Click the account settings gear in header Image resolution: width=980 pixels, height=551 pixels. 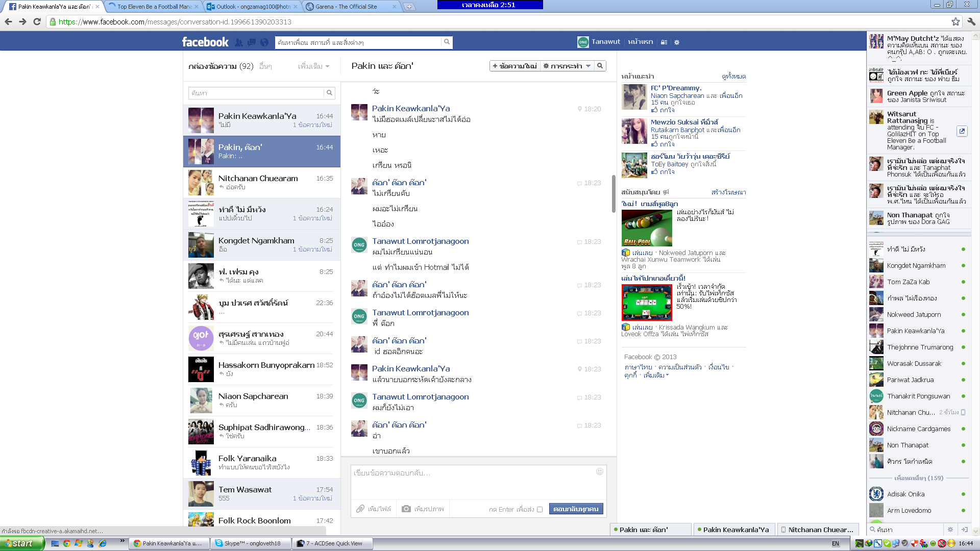[x=677, y=42]
